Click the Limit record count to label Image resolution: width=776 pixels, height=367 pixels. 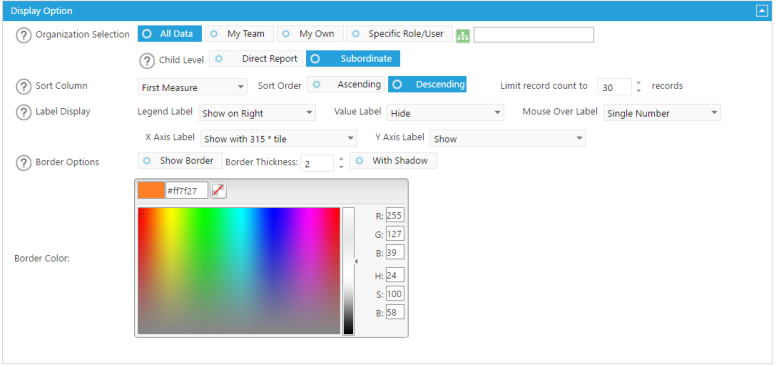coord(543,86)
